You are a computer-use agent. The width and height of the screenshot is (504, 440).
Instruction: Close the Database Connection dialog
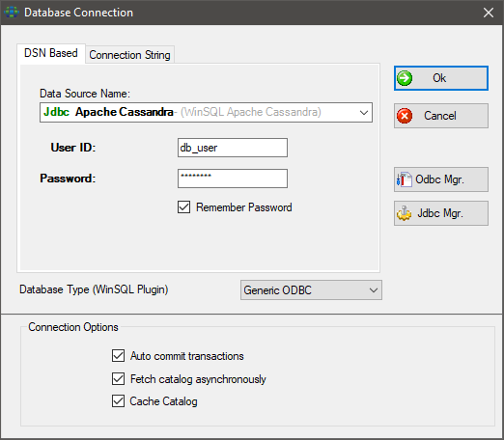pos(489,13)
